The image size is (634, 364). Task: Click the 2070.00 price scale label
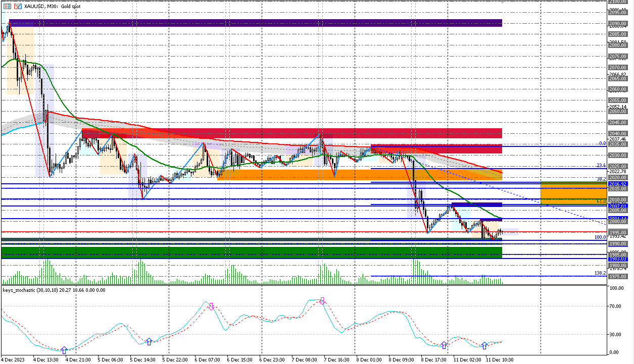618,67
